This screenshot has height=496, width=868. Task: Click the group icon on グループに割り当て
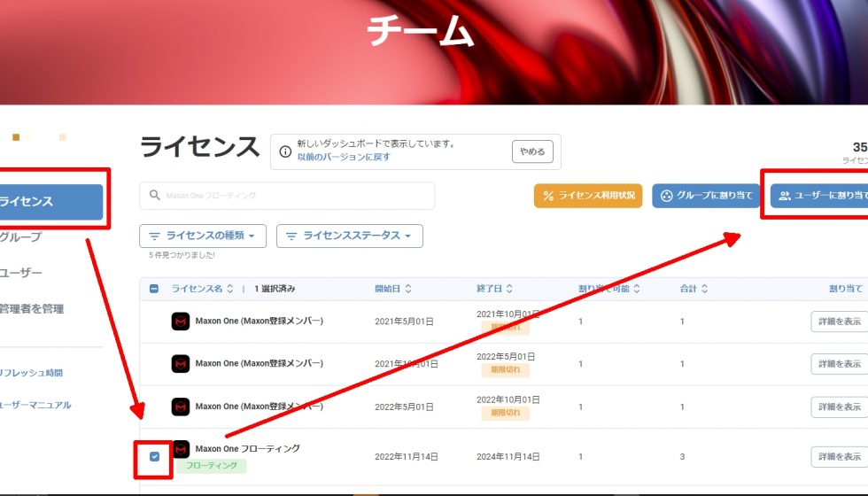click(666, 196)
